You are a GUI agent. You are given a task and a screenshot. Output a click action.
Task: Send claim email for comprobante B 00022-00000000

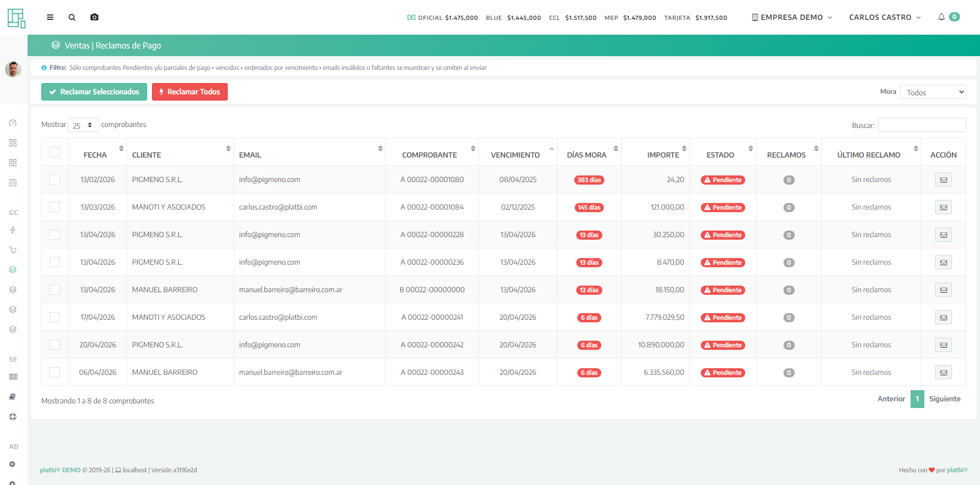tap(943, 290)
